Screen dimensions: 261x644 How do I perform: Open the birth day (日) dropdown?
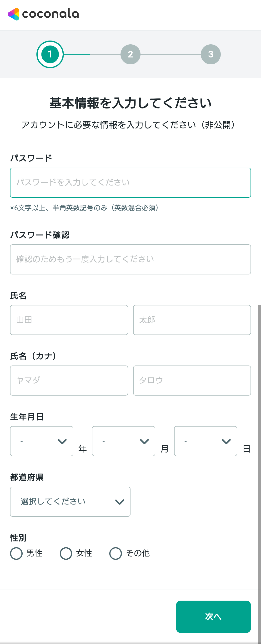coord(206,441)
